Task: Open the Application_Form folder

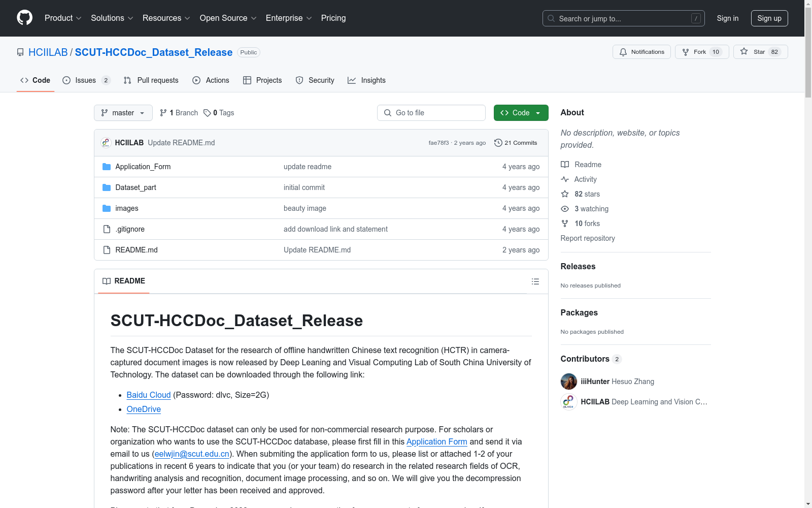Action: click(x=143, y=167)
